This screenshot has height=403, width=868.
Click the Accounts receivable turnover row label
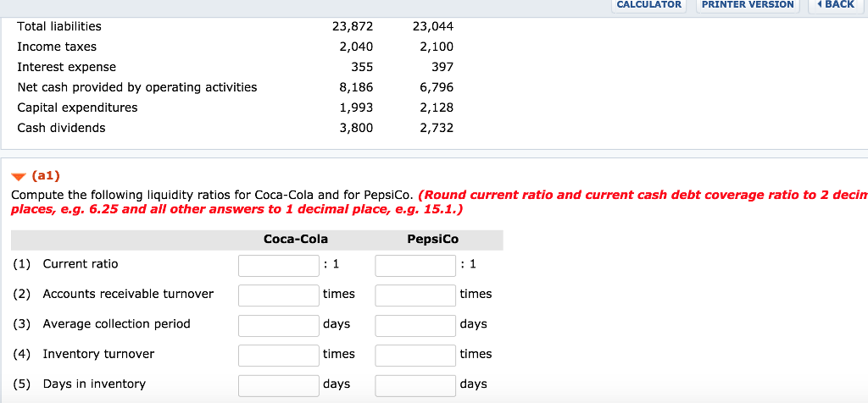(x=128, y=294)
